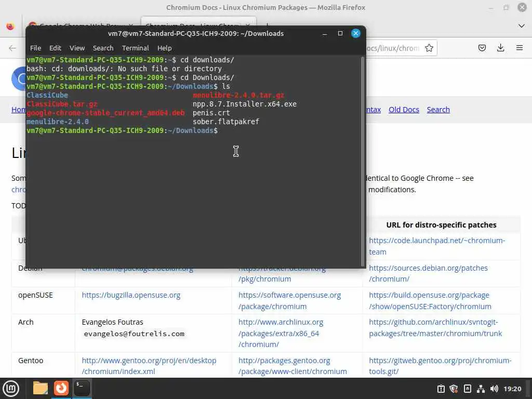The height and width of the screenshot is (399, 532).
Task: Open github archlinux svntogit-packages link
Action: tap(435, 328)
